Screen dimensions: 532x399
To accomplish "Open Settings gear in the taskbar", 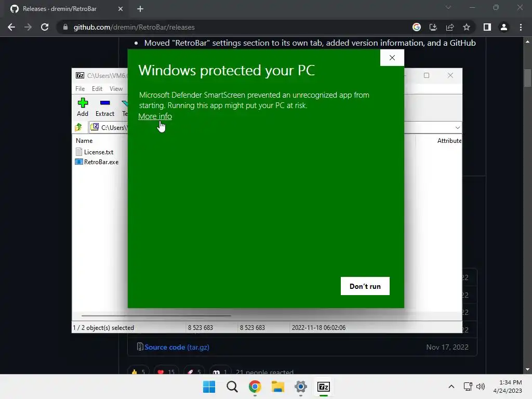I will point(301,387).
